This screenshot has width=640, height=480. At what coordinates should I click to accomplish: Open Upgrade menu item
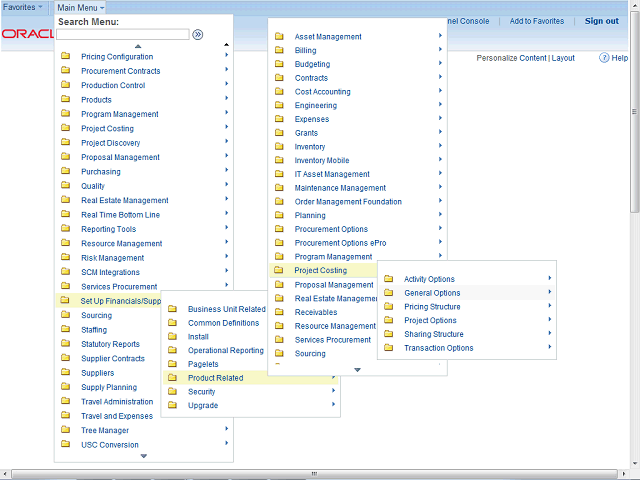coord(203,405)
